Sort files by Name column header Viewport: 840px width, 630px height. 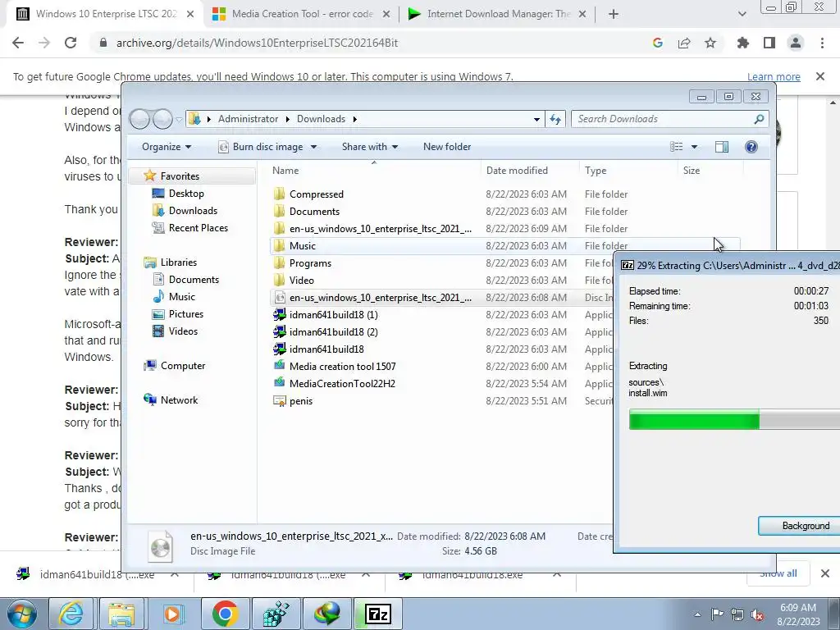(x=285, y=171)
